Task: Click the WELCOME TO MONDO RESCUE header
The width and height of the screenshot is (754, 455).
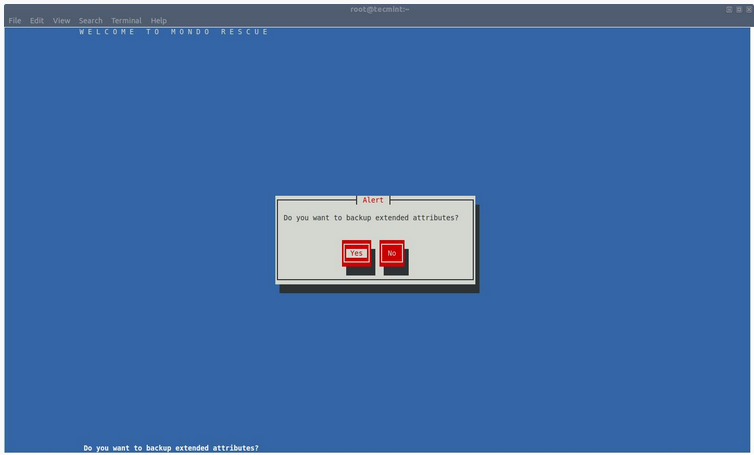Action: pyautogui.click(x=174, y=32)
